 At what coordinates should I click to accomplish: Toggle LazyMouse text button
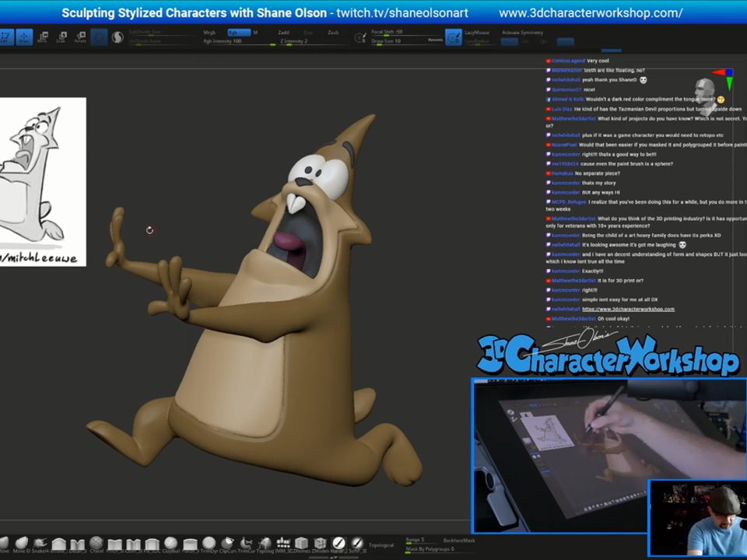pos(476,33)
